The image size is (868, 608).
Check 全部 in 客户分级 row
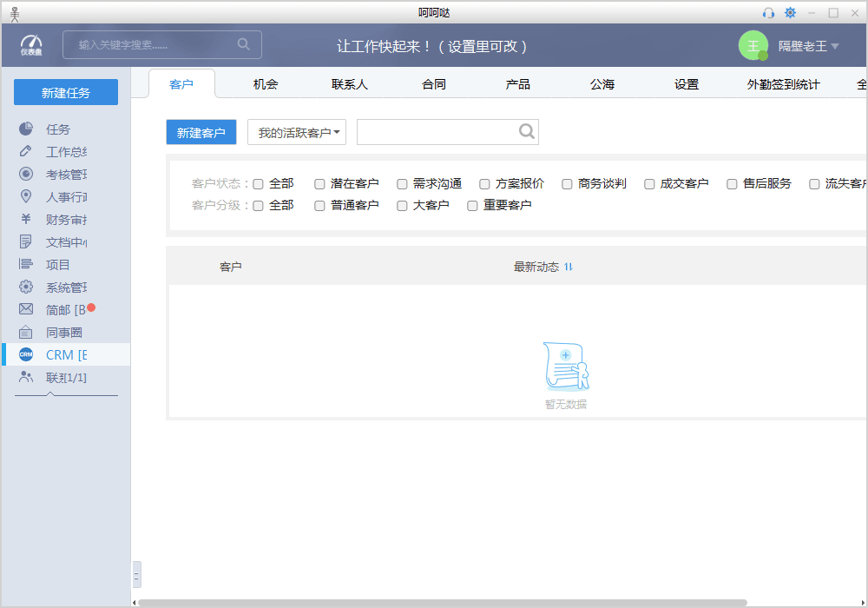click(258, 206)
